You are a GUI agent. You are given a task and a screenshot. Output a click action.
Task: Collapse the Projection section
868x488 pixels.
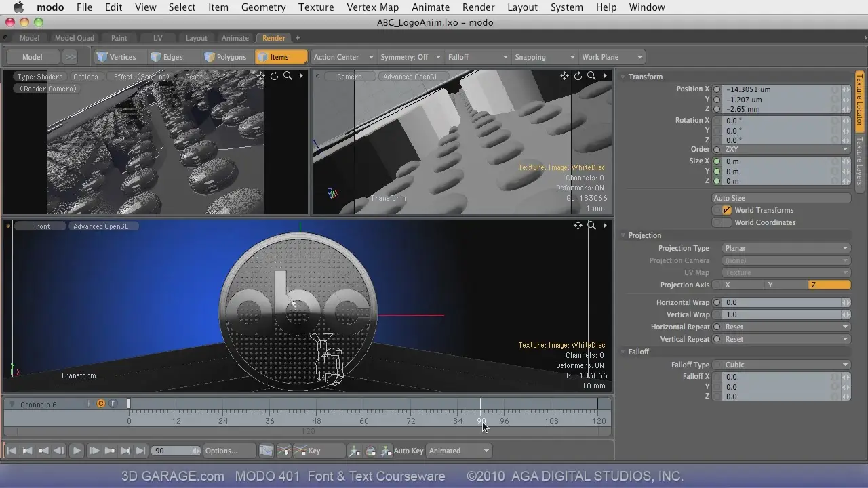point(623,235)
